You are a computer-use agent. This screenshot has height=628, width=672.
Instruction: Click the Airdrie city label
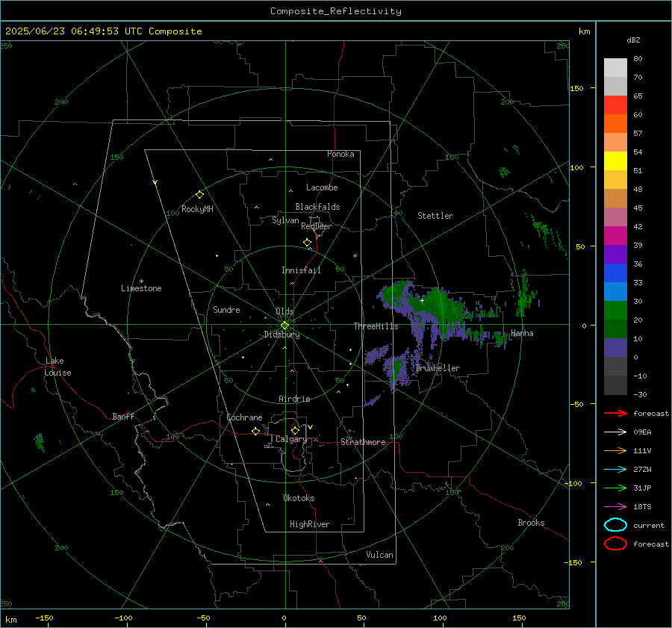click(294, 399)
